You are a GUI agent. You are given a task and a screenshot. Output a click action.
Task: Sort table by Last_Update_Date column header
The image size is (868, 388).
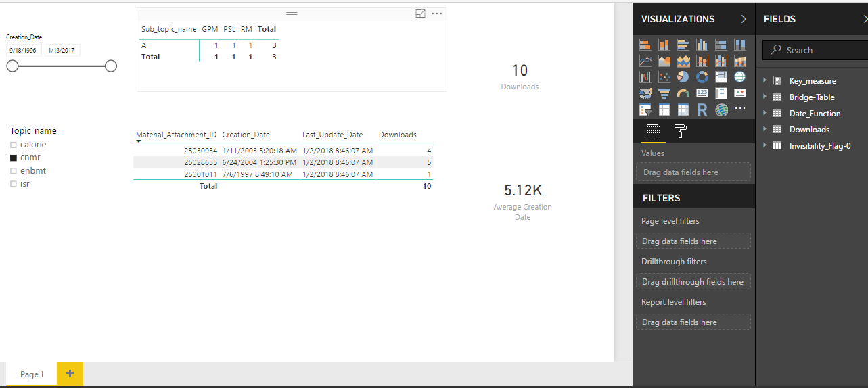(x=332, y=135)
